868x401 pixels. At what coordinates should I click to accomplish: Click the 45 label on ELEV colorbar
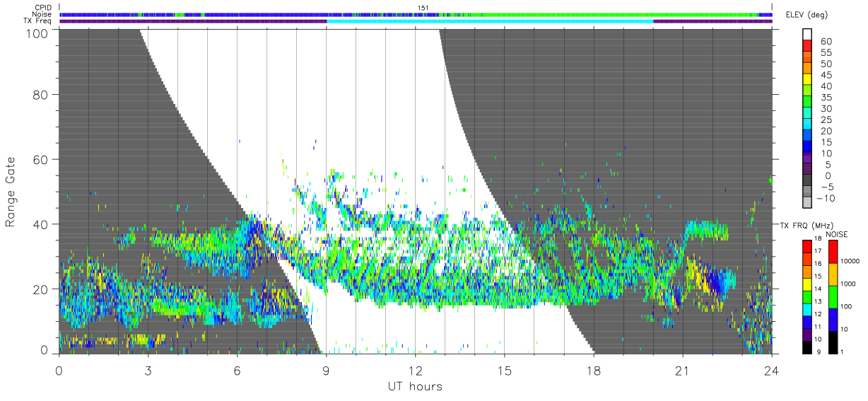pyautogui.click(x=826, y=75)
